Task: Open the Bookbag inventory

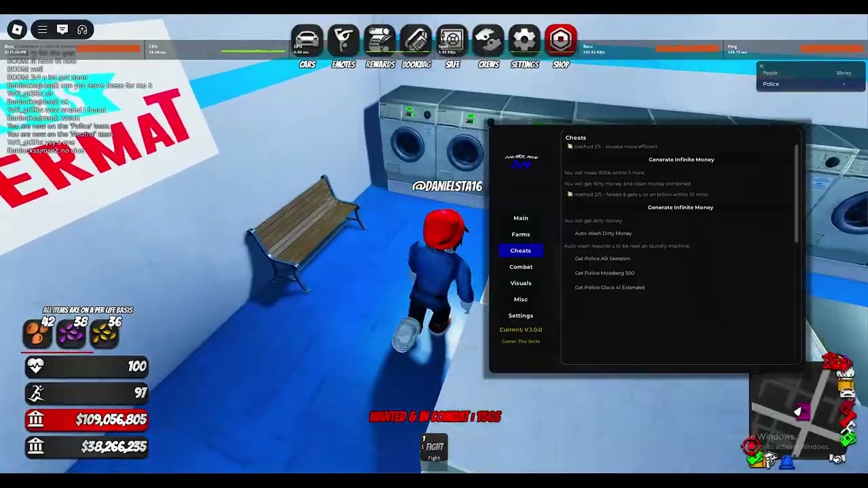Action: tap(416, 41)
